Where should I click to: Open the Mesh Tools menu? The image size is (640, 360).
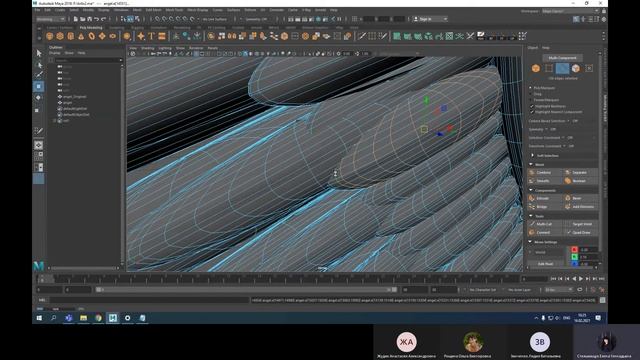(x=174, y=10)
